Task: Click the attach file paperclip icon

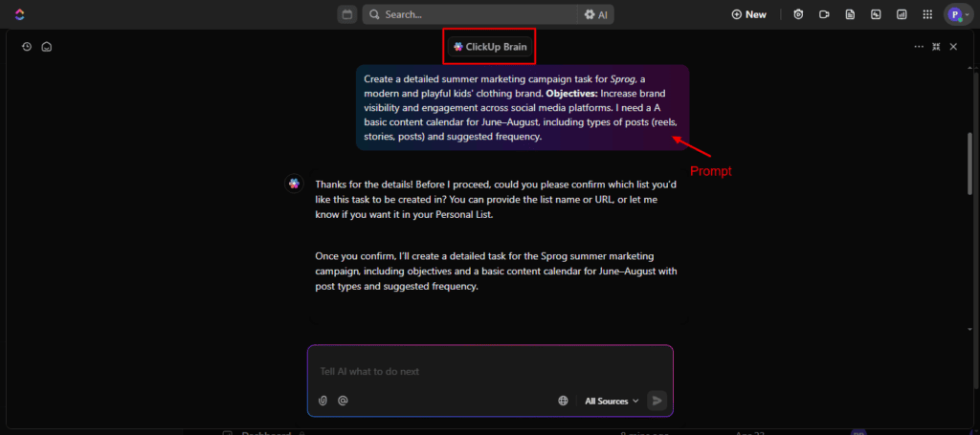Action: [x=323, y=401]
